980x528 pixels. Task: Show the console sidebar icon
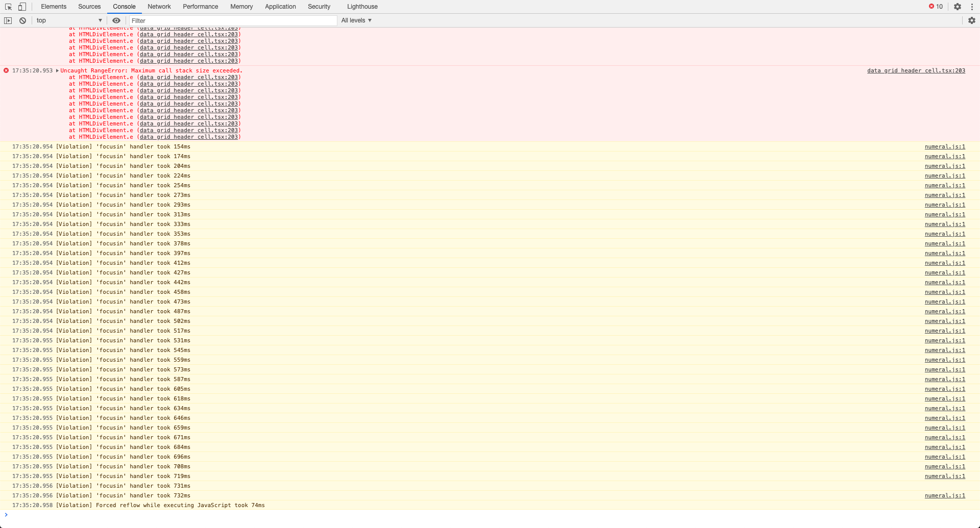point(8,20)
